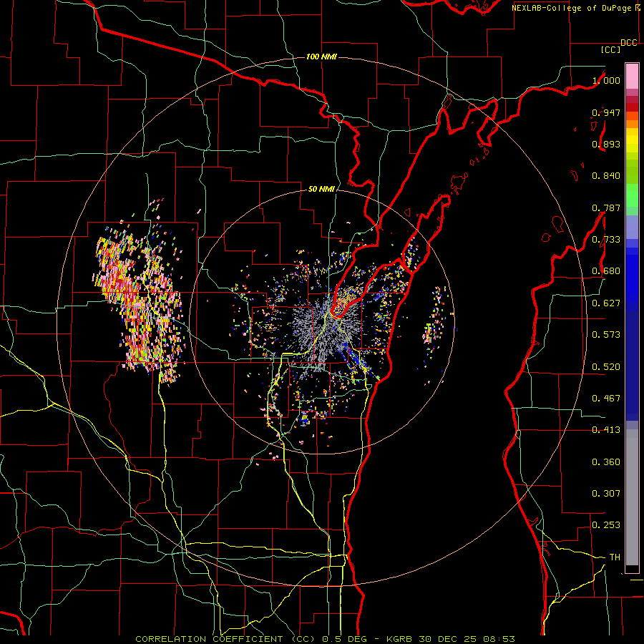The image size is (644, 644).
Task: Click the lavender segment of the color bar
Action: click(x=632, y=227)
